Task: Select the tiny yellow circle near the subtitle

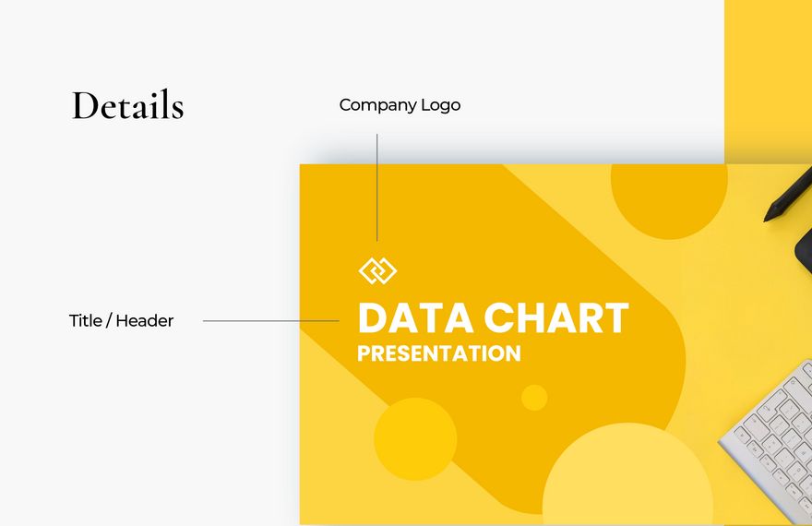Action: click(x=534, y=398)
